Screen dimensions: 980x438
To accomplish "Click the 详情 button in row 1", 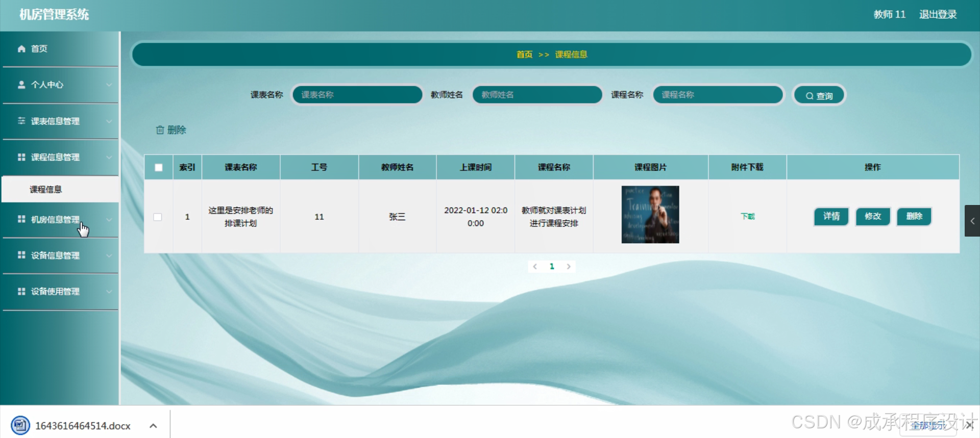I will click(831, 216).
